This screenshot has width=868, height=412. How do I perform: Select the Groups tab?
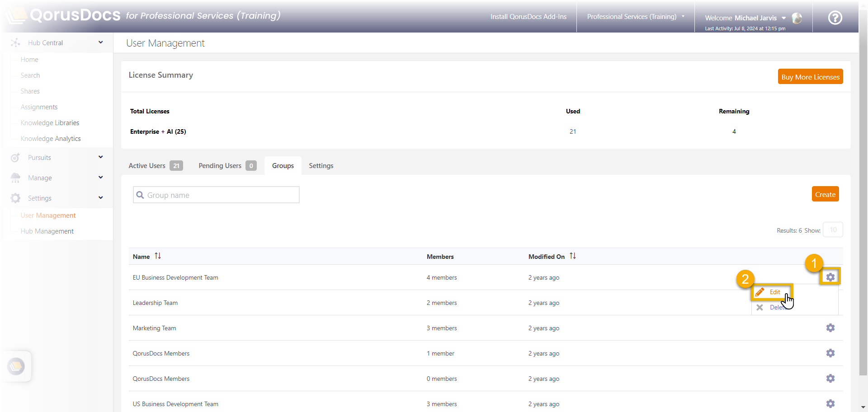pos(283,166)
